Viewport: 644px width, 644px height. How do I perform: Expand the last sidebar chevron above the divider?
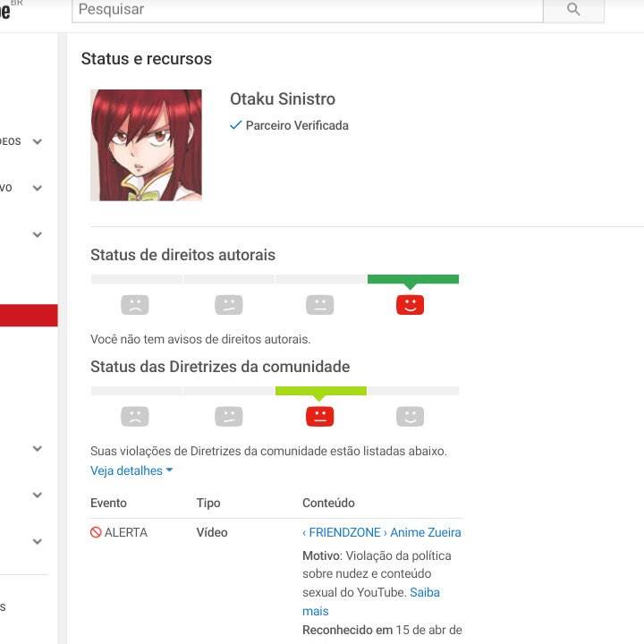pyautogui.click(x=38, y=541)
